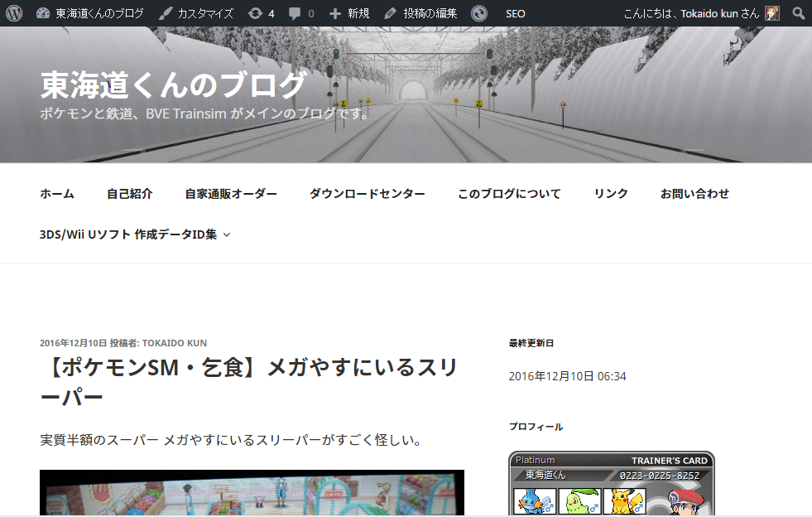Screen dimensions: 812x517
Task: Click the pencil icon for 投稿の編集
Action: pos(390,13)
